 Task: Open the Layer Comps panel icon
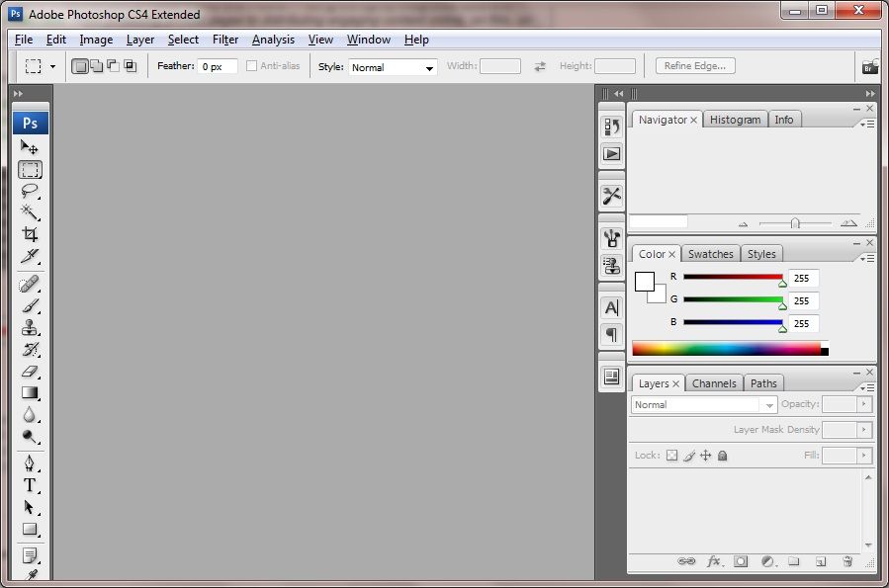click(612, 377)
